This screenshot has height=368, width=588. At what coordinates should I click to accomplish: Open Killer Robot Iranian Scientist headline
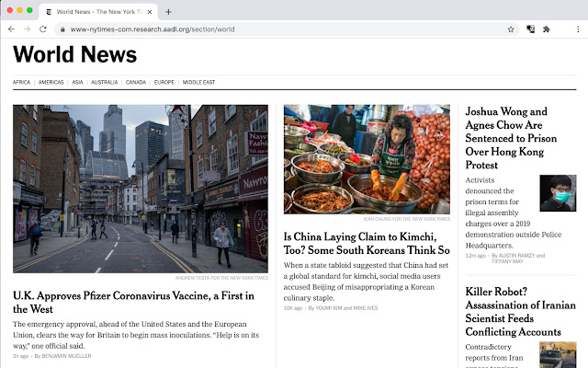[x=521, y=312]
